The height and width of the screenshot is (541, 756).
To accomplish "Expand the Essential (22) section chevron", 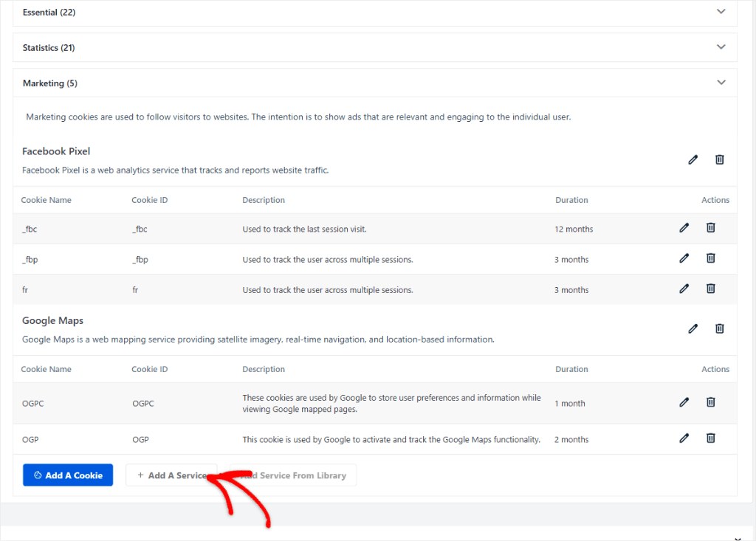I will (x=721, y=12).
